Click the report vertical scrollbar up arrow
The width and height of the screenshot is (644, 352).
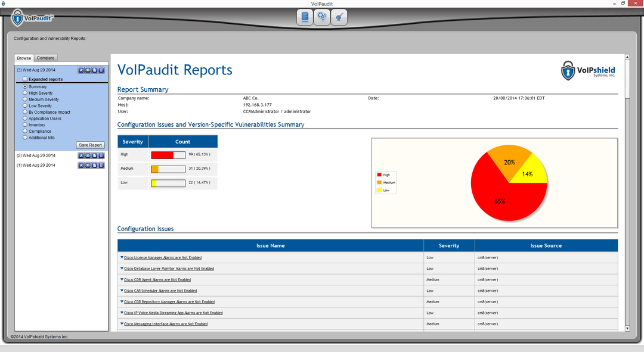click(627, 57)
